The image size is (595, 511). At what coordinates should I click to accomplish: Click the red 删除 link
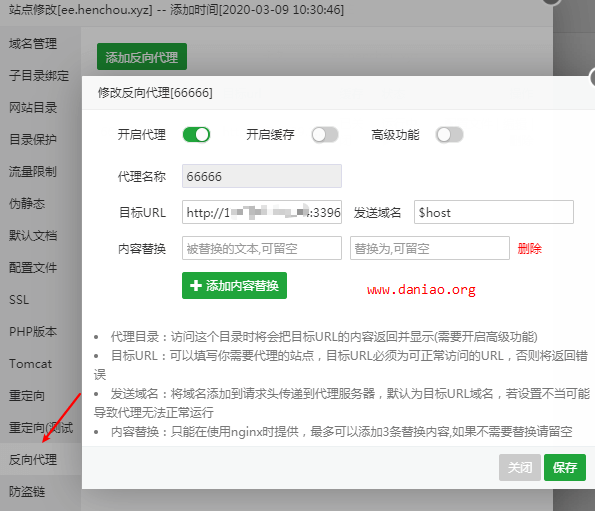point(529,249)
